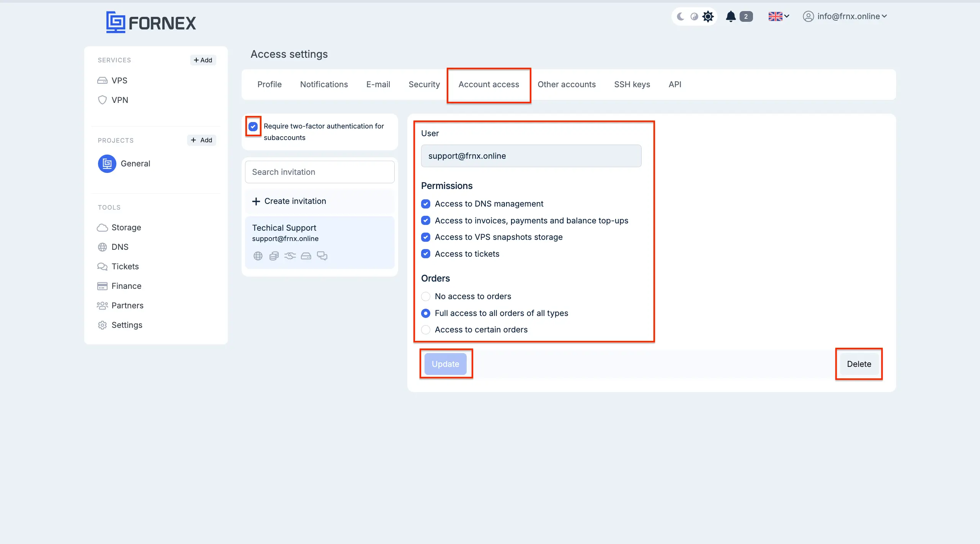Viewport: 980px width, 544px height.
Task: Open the DNS tool link
Action: [120, 247]
